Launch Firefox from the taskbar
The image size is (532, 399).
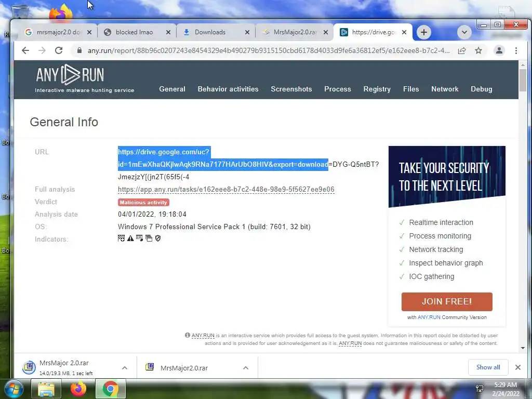pos(78,389)
